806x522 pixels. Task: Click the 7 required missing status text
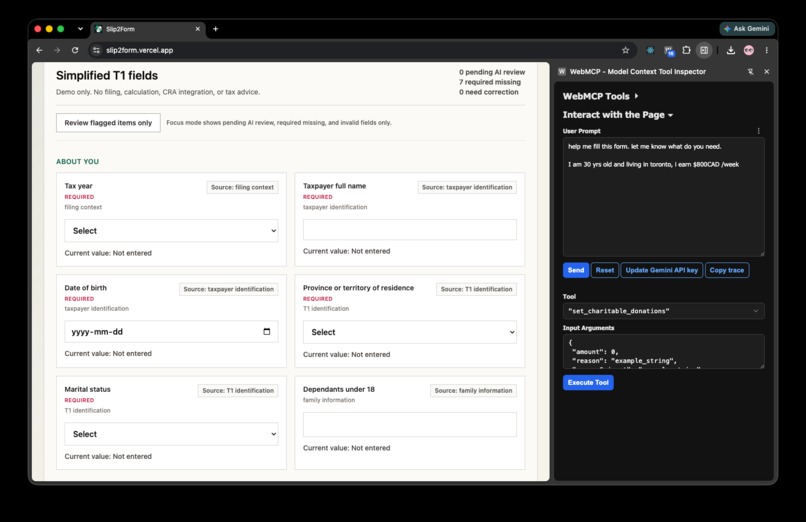point(490,82)
